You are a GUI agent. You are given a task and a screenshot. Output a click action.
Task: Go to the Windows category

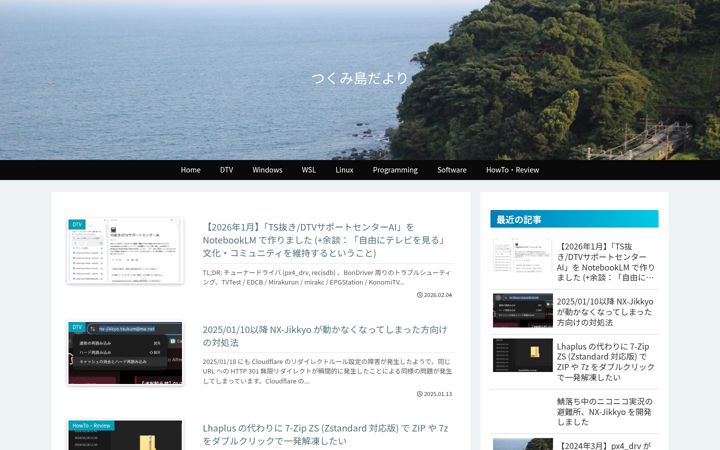[267, 170]
